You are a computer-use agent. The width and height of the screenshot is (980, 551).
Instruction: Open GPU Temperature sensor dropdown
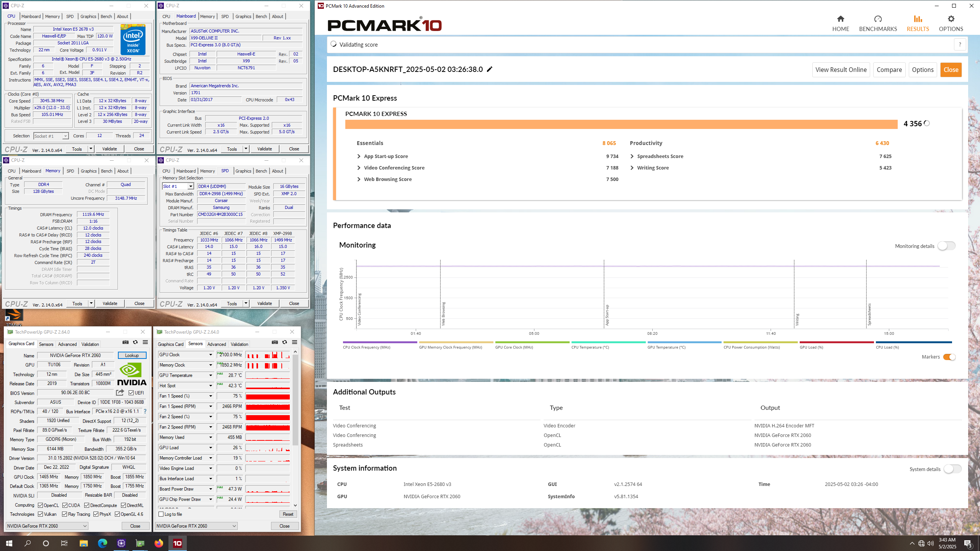point(211,375)
